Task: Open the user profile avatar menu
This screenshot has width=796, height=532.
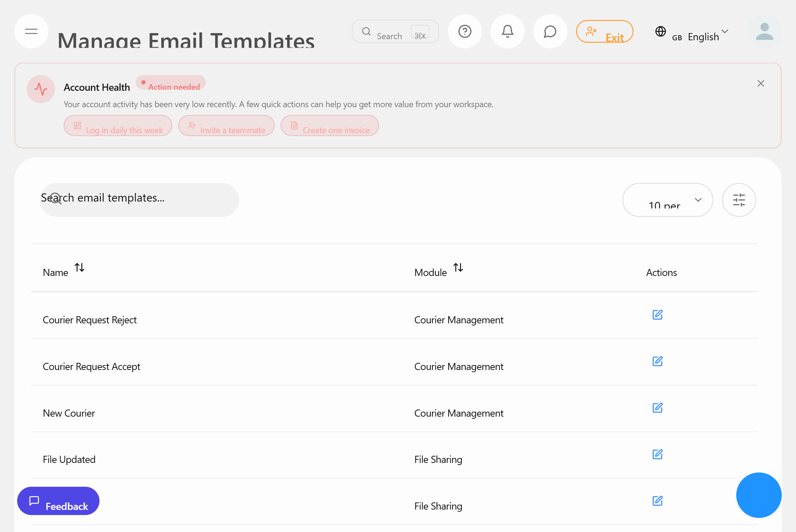Action: pyautogui.click(x=764, y=32)
